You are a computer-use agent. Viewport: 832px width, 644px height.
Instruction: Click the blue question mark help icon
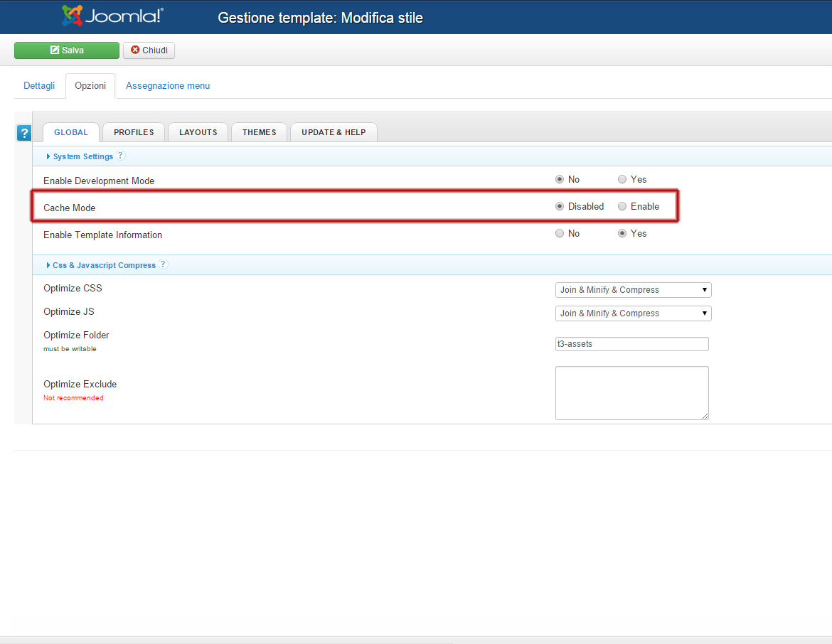(x=23, y=133)
